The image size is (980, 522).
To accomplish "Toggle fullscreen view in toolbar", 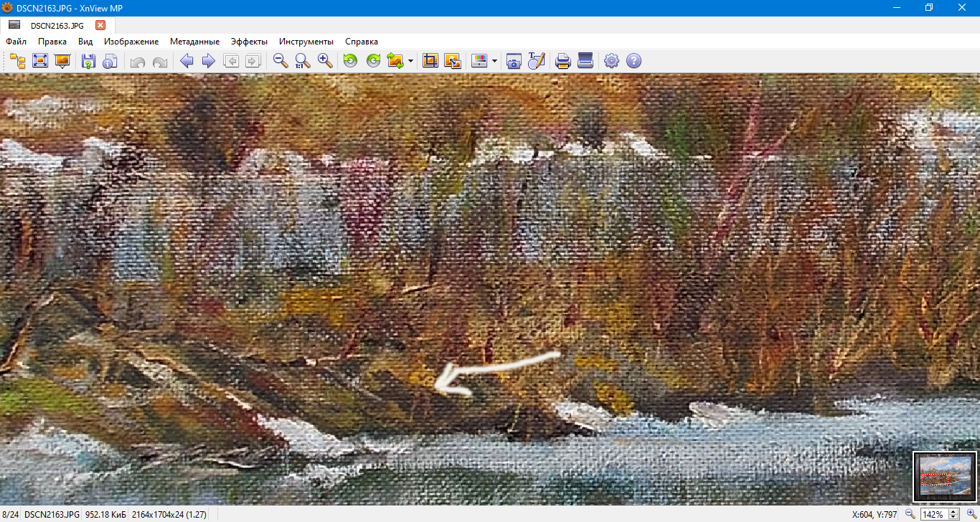I will [40, 61].
